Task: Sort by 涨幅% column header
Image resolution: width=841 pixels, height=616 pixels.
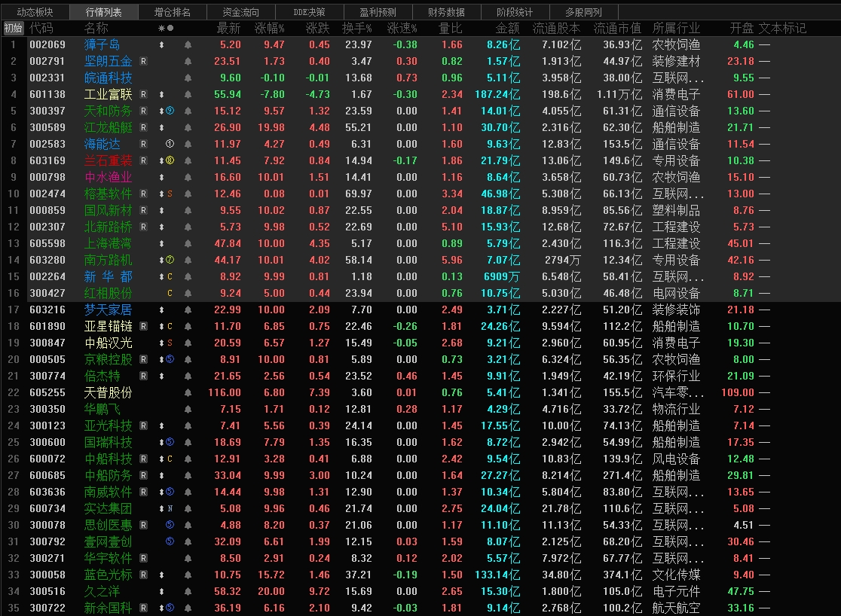Action: [269, 28]
